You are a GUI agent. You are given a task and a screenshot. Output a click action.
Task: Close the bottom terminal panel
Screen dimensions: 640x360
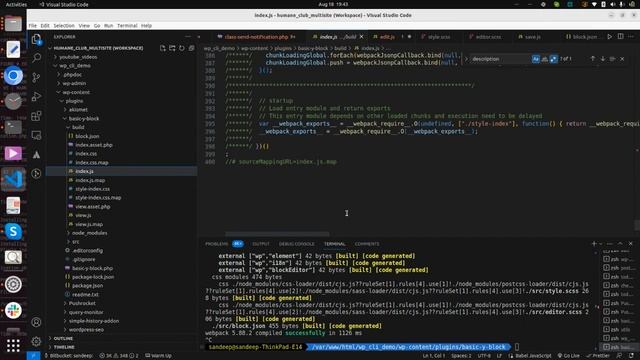pyautogui.click(x=631, y=244)
